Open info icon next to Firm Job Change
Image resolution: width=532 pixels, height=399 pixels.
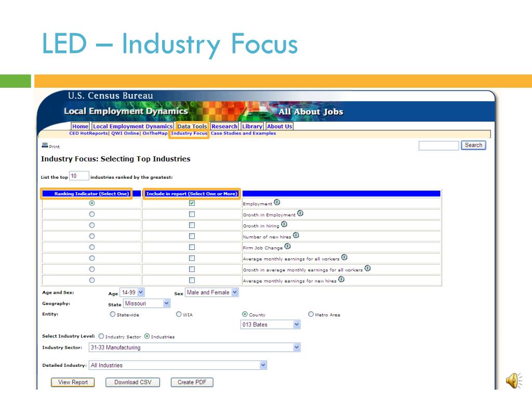(287, 246)
